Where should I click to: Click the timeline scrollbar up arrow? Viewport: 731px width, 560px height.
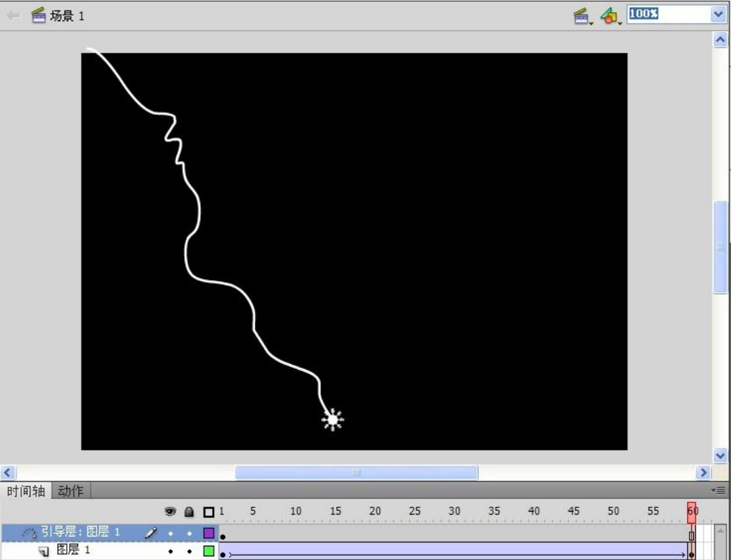click(720, 531)
